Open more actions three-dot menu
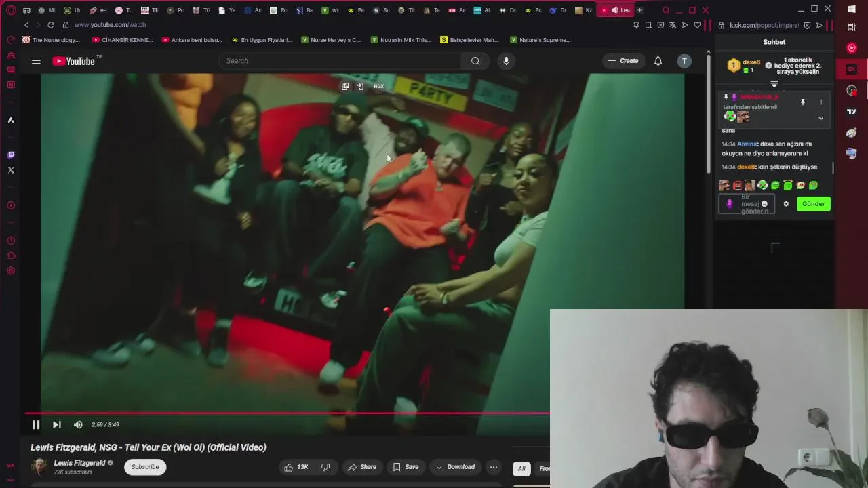Image resolution: width=868 pixels, height=488 pixels. coord(494,467)
